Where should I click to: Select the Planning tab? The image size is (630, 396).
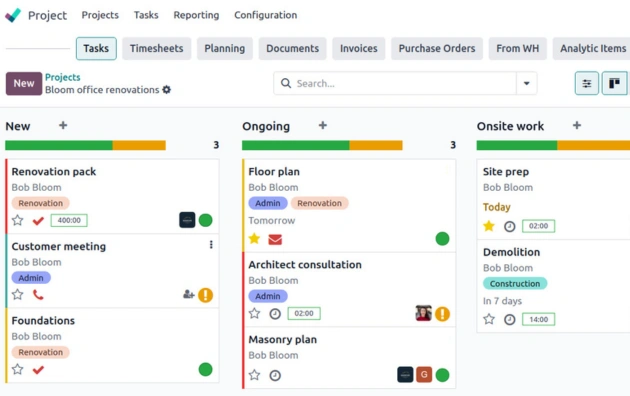(x=225, y=49)
